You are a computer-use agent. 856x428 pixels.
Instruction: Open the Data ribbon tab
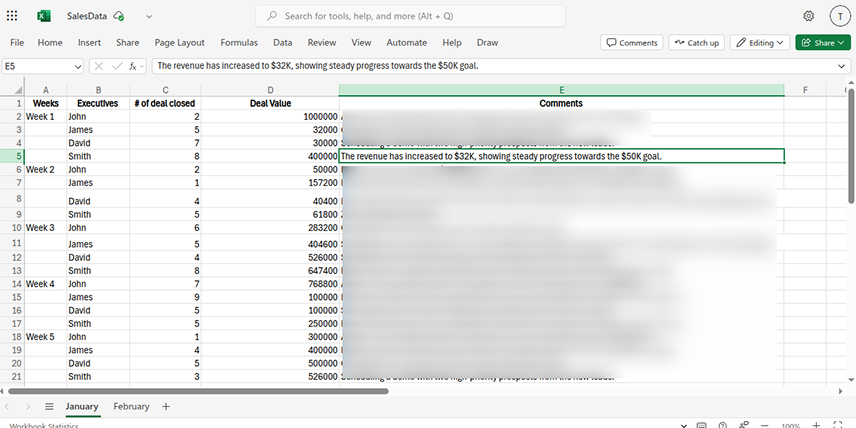(282, 43)
